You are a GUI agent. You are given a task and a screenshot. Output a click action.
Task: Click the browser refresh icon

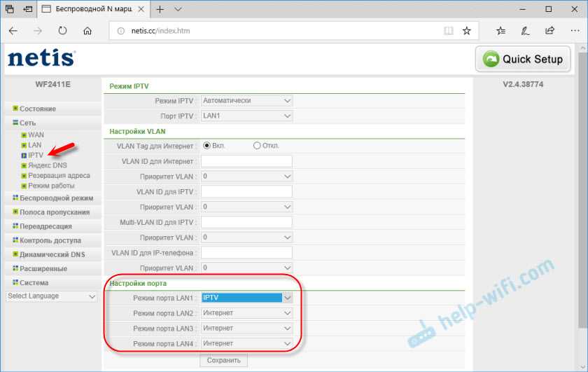pos(63,31)
